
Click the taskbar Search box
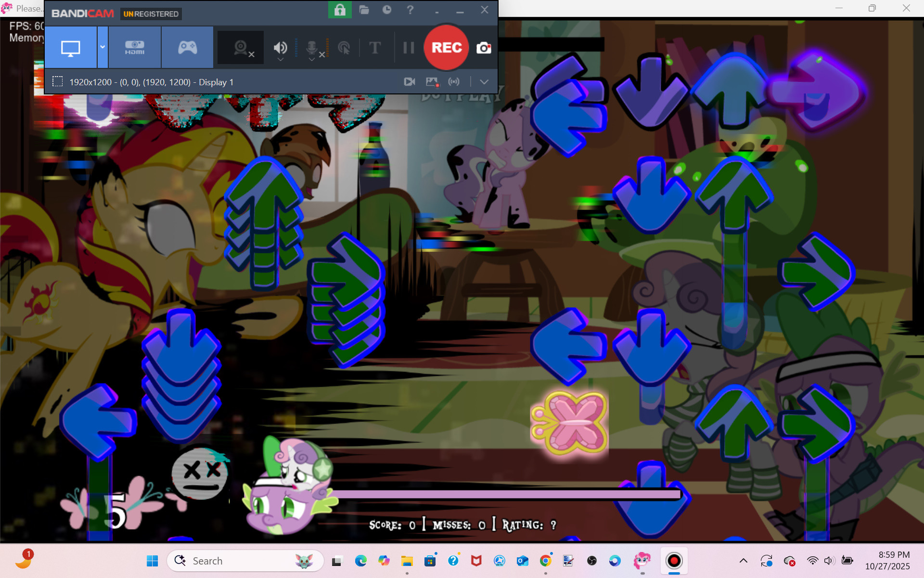(245, 561)
